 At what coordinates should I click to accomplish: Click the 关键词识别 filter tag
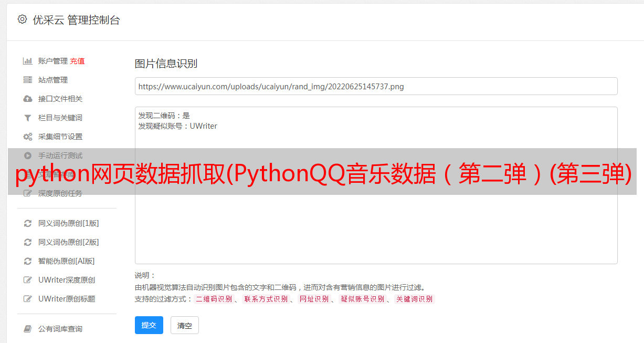[414, 299]
